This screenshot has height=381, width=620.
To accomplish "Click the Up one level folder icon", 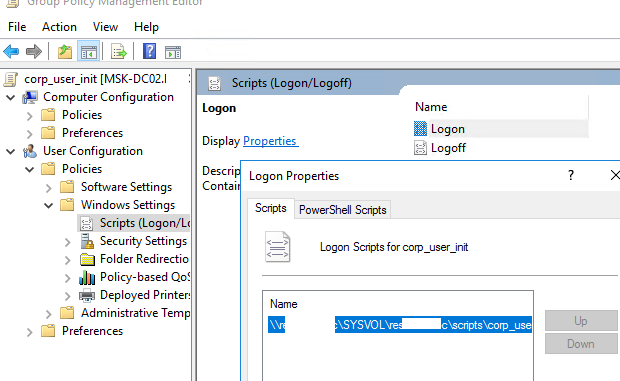I will click(x=65, y=52).
